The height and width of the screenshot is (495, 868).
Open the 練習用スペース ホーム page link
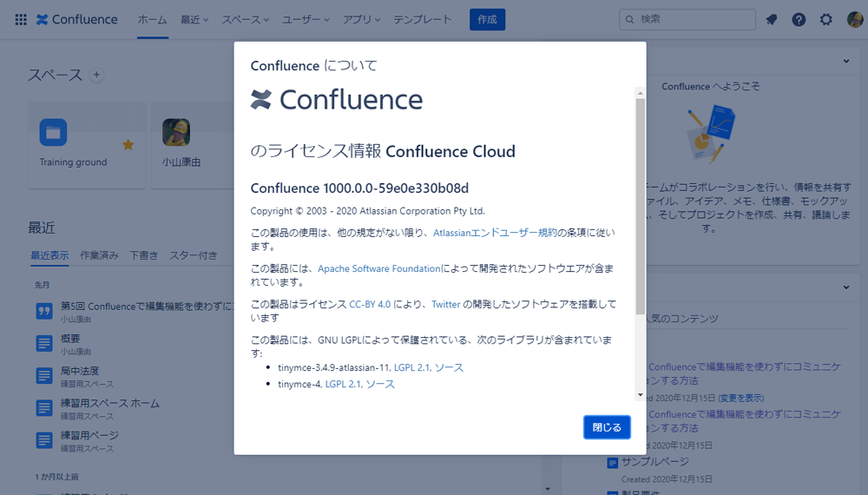[x=109, y=403]
